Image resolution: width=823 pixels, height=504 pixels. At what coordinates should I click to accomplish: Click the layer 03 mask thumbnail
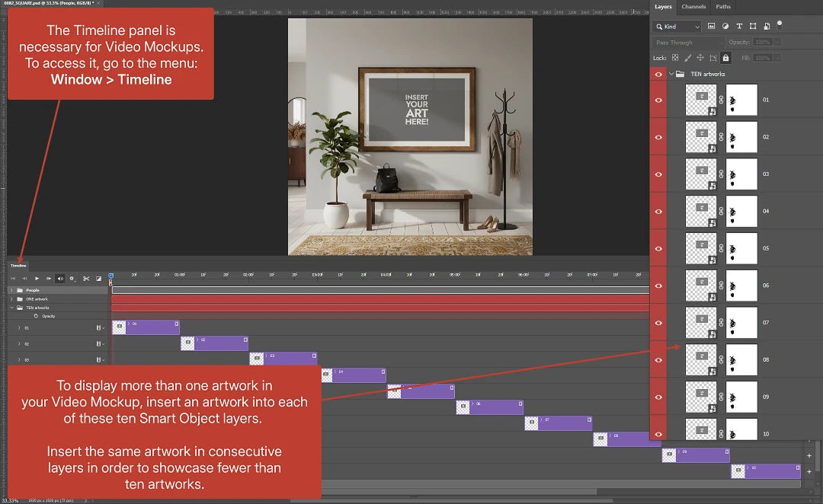pyautogui.click(x=741, y=174)
